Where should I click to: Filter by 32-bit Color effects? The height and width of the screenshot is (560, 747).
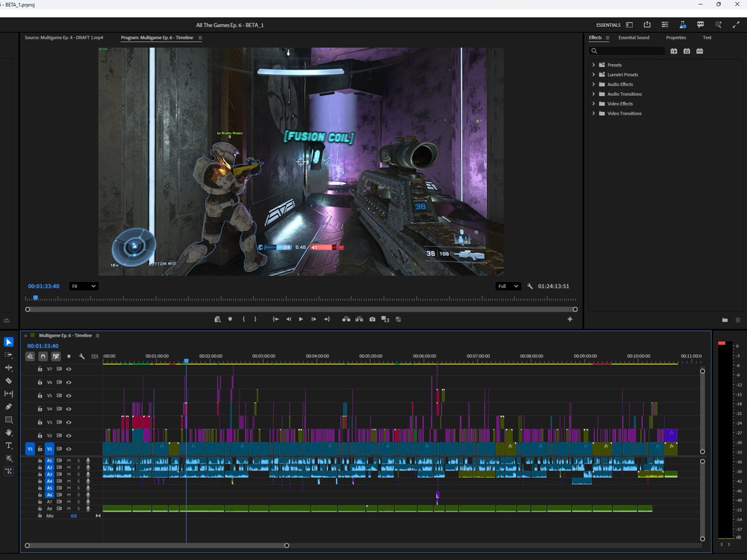[x=687, y=51]
